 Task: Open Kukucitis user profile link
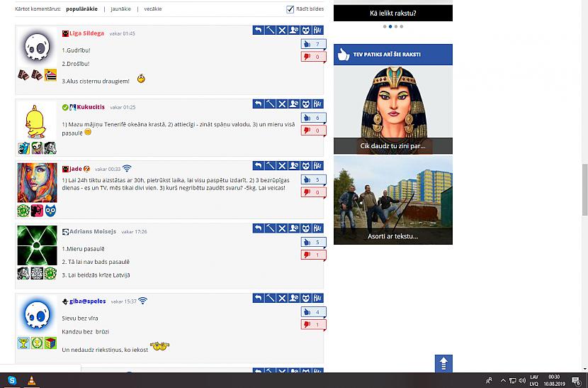tap(91, 107)
